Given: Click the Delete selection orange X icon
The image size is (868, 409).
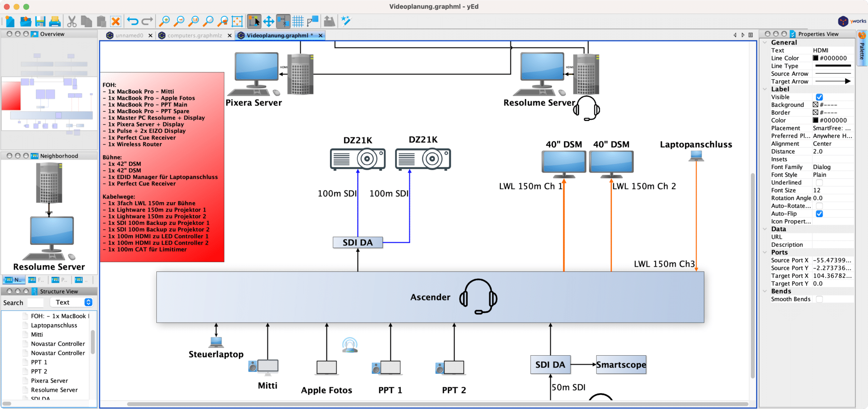Looking at the screenshot, I should 115,21.
